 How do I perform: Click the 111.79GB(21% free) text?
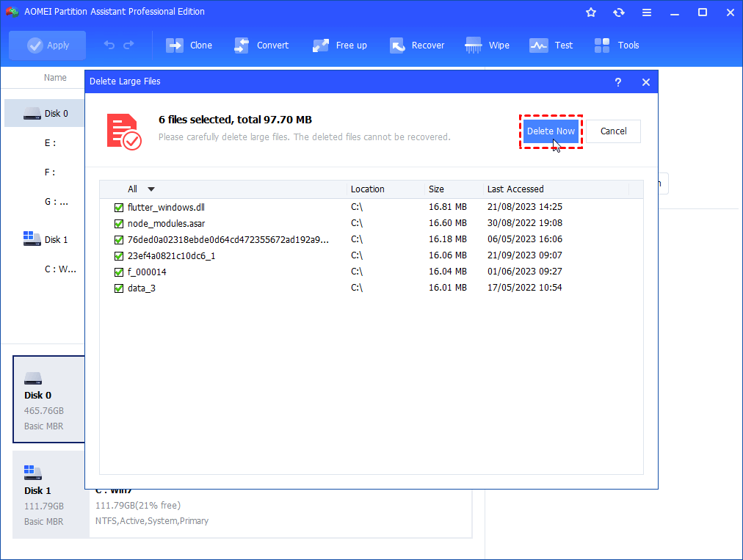coord(138,506)
